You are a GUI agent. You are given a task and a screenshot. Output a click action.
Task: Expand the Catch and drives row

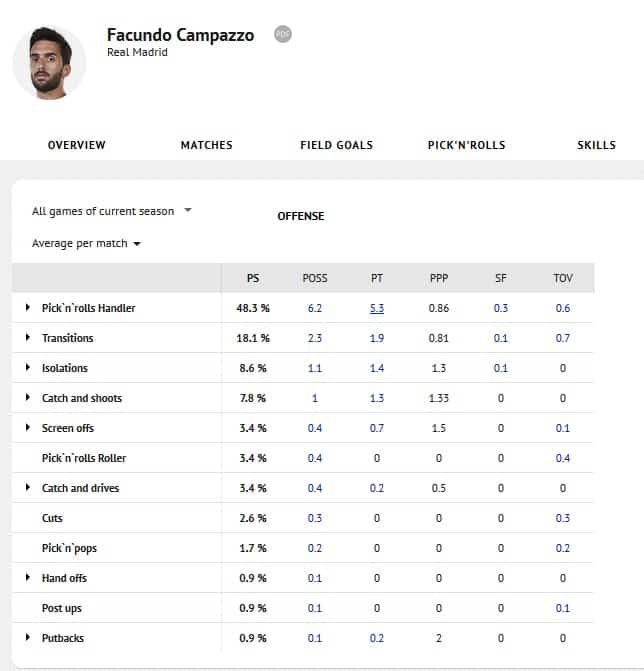[x=28, y=487]
